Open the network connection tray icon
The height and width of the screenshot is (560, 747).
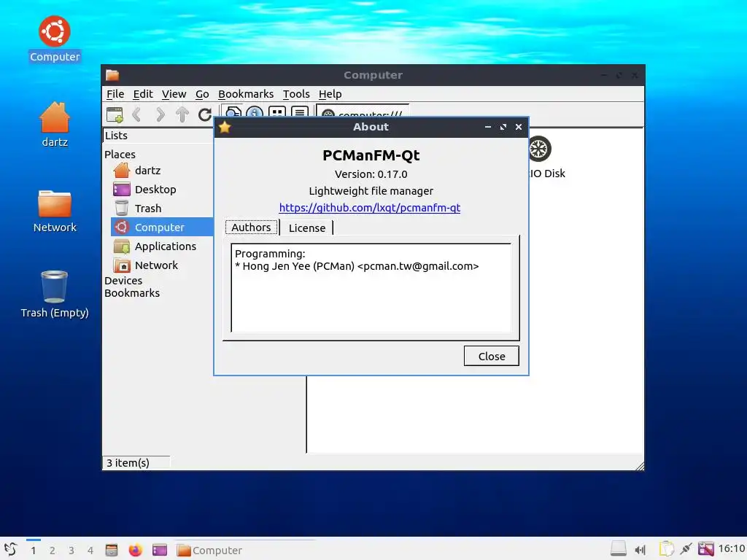[686, 549]
